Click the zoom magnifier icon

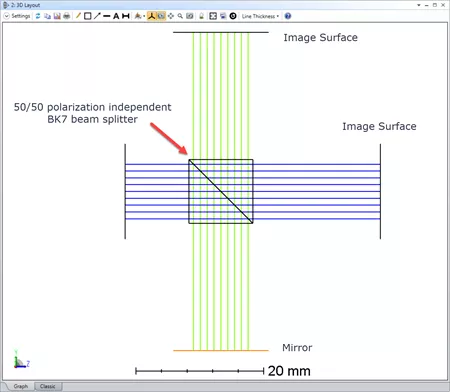(180, 16)
